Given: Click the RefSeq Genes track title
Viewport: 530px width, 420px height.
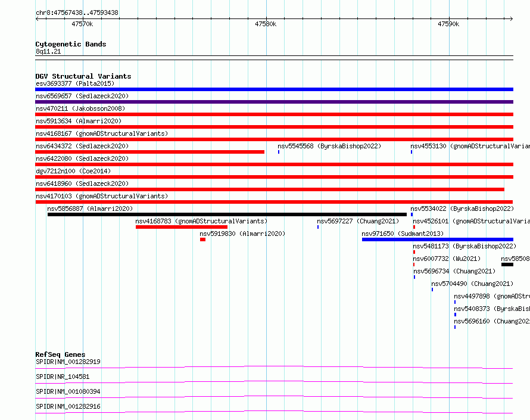Looking at the screenshot, I should point(60,354).
